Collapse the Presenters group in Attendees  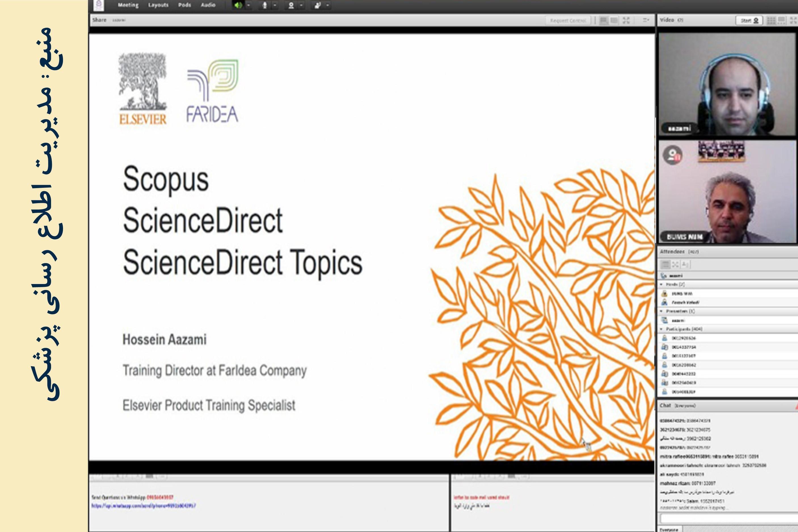click(x=661, y=311)
